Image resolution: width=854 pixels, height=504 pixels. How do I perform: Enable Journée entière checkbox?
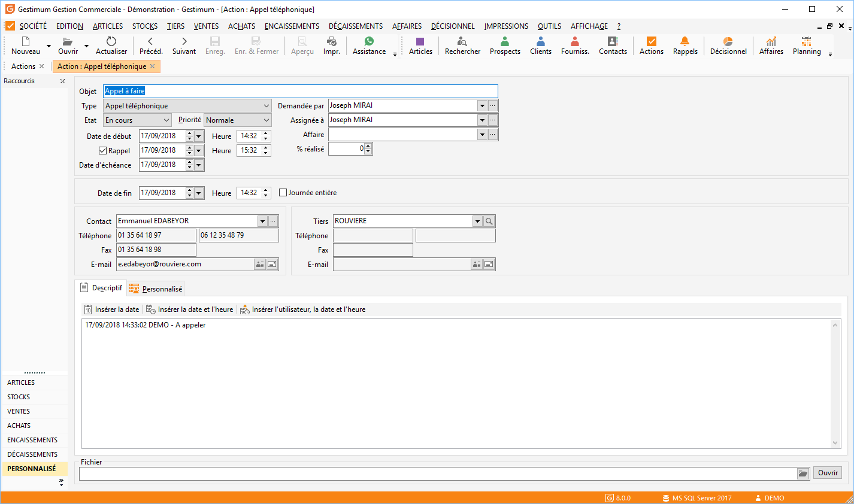point(283,193)
